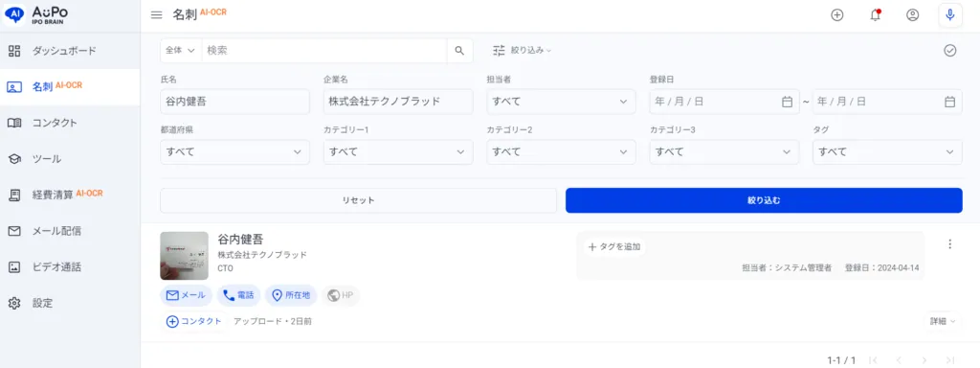The height and width of the screenshot is (368, 980).
Task: Open the user account profile icon
Action: (912, 15)
